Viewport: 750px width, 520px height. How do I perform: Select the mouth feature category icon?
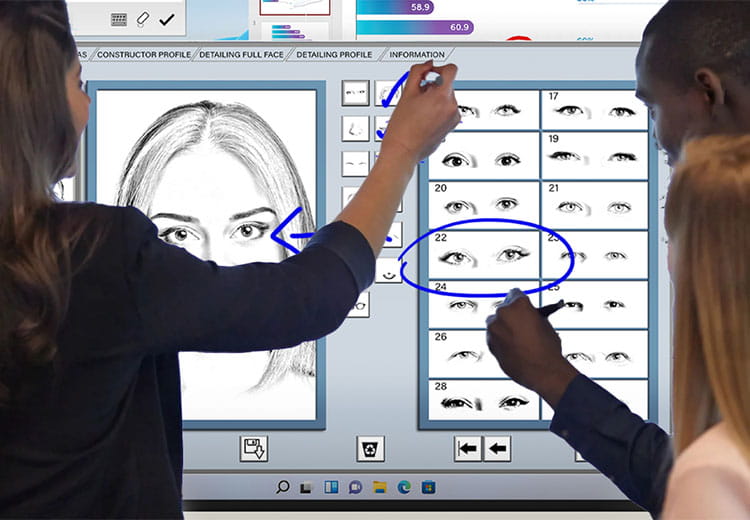[386, 270]
